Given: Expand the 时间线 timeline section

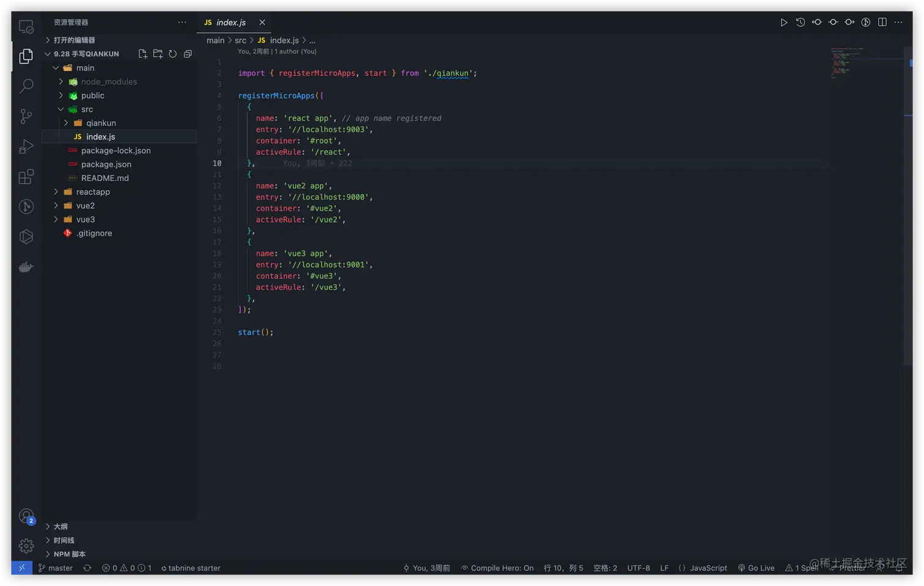Looking at the screenshot, I should [x=119, y=540].
